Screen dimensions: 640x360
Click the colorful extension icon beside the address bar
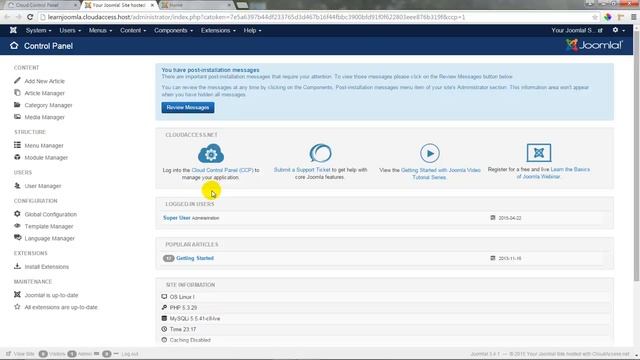click(608, 17)
